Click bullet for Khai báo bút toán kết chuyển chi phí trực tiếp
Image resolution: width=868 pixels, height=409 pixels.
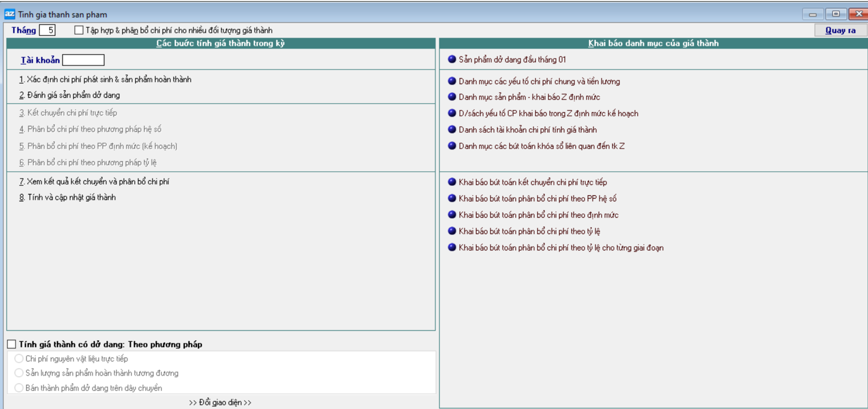(452, 182)
